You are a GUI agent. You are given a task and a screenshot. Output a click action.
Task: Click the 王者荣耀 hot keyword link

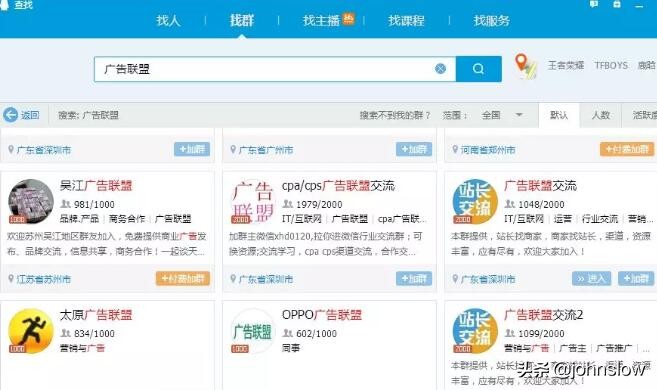566,65
